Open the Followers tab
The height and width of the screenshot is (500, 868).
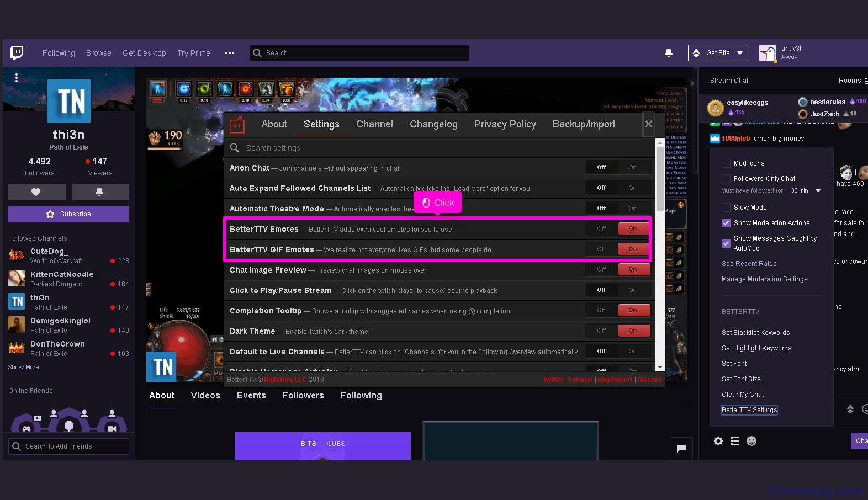(303, 395)
